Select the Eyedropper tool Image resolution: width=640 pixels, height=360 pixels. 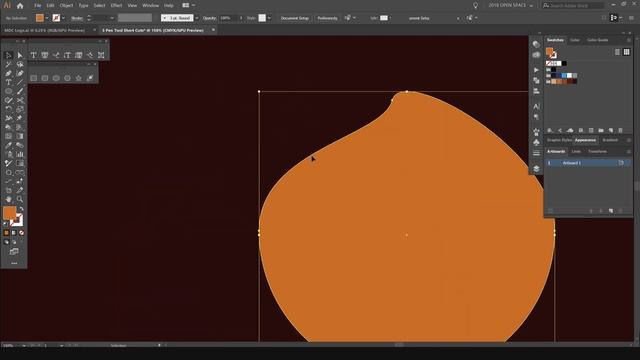8,145
